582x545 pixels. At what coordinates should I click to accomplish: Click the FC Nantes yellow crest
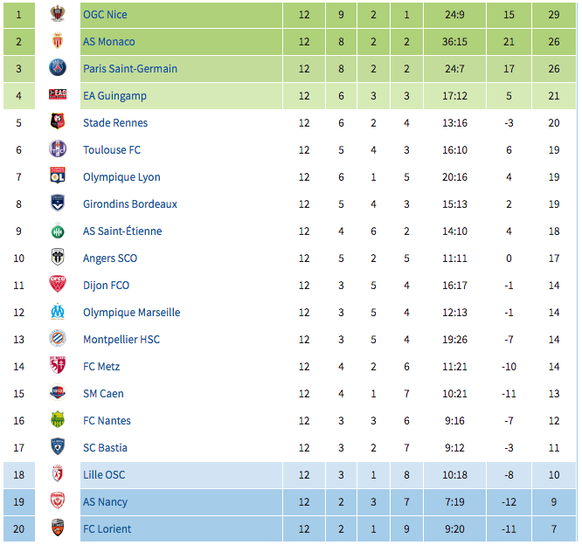point(58,420)
